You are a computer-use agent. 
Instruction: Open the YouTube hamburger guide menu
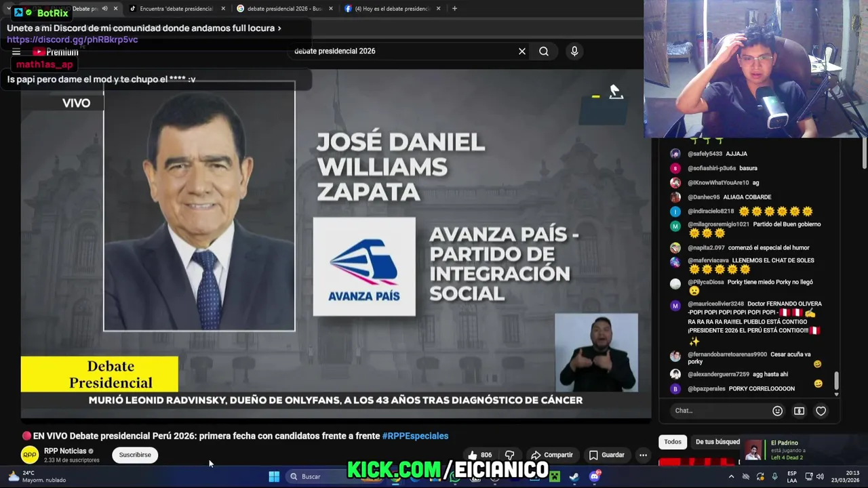[x=16, y=52]
